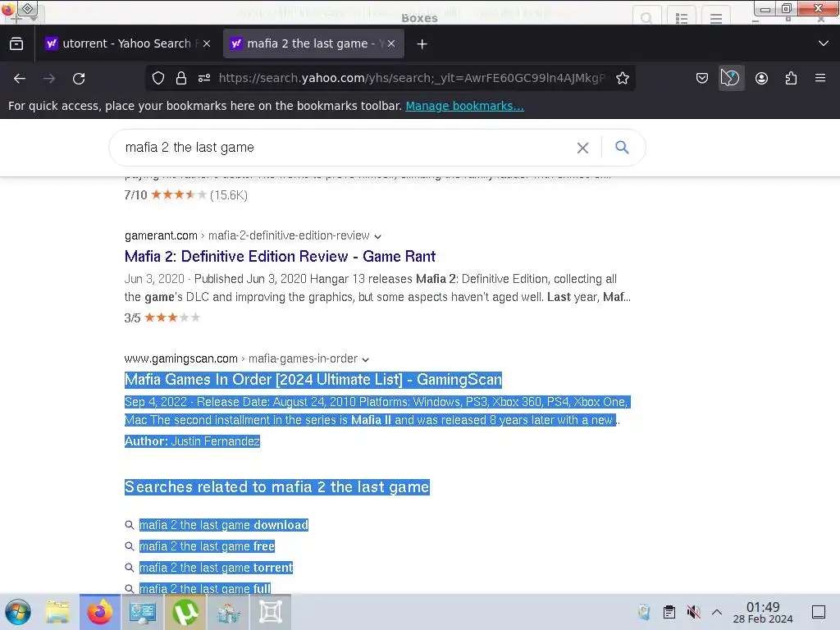This screenshot has width=840, height=630.
Task: Save page to Pocket
Action: 702,78
